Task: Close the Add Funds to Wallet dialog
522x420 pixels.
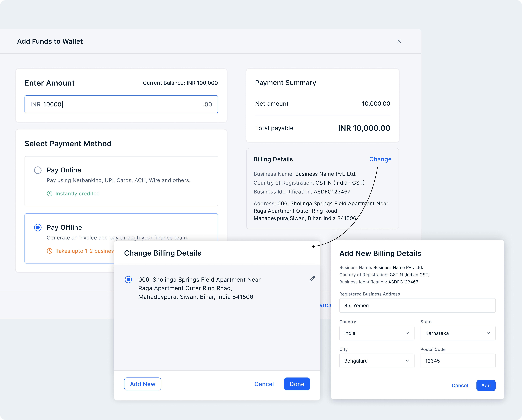Action: [x=399, y=41]
